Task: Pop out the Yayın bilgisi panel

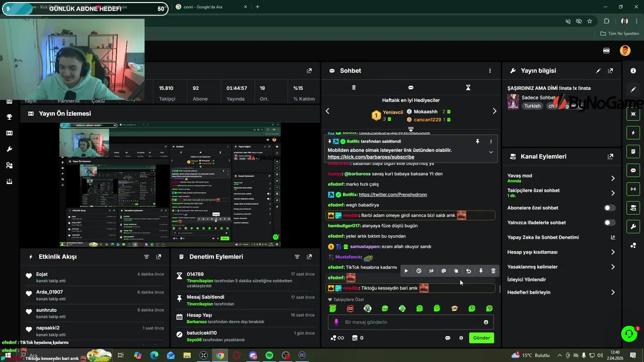Action: [x=610, y=71]
